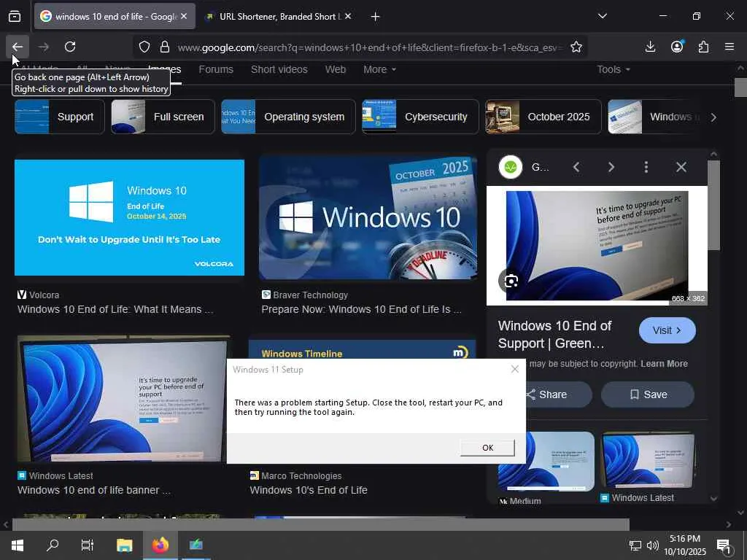Open Windows 10 End of Support title
This screenshot has height=560, width=747.
[555, 335]
